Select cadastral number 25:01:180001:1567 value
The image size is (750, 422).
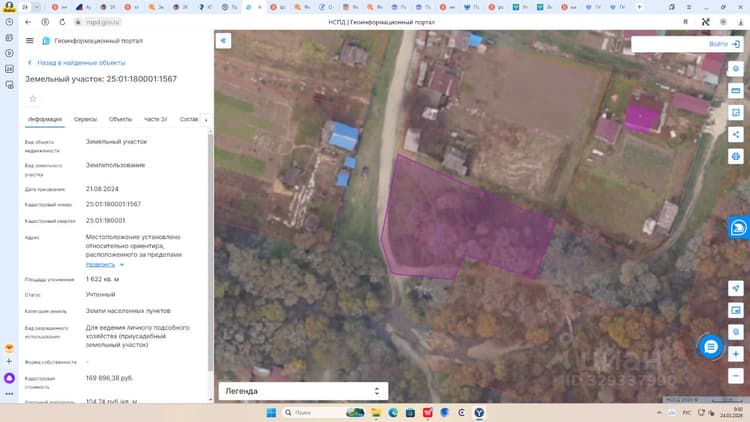tap(113, 204)
